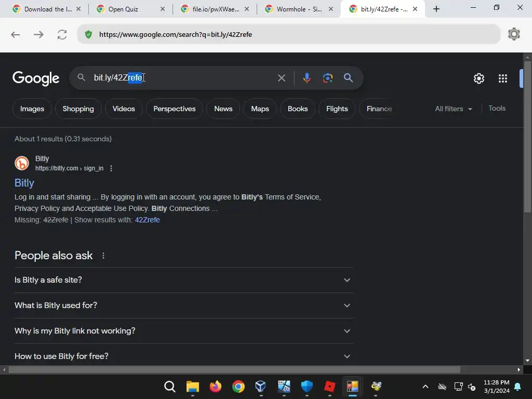
Task: Expand "What is Bitly used for?"
Action: (183, 305)
